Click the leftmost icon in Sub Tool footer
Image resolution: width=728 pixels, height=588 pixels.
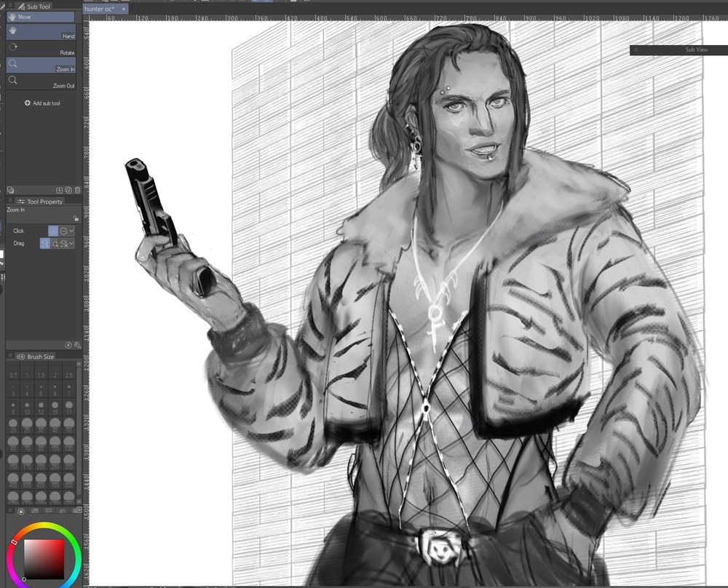click(x=11, y=190)
